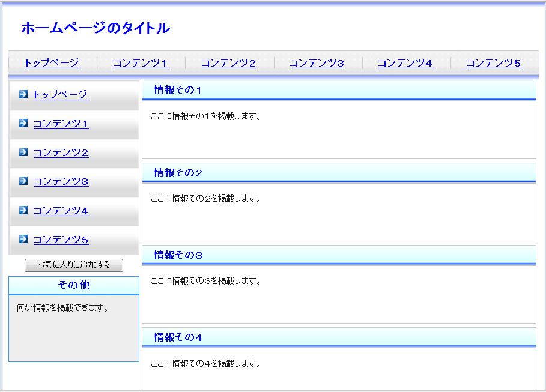Open the sidebar コンテンツ5 link
The width and height of the screenshot is (546, 392).
(x=61, y=240)
